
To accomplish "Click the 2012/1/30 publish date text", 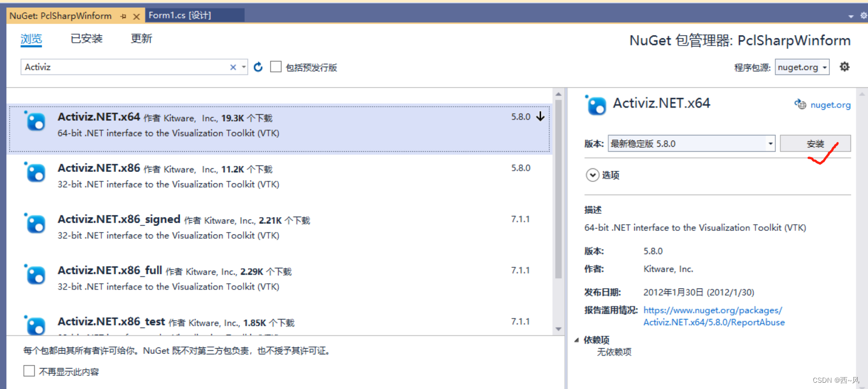I will coord(698,292).
